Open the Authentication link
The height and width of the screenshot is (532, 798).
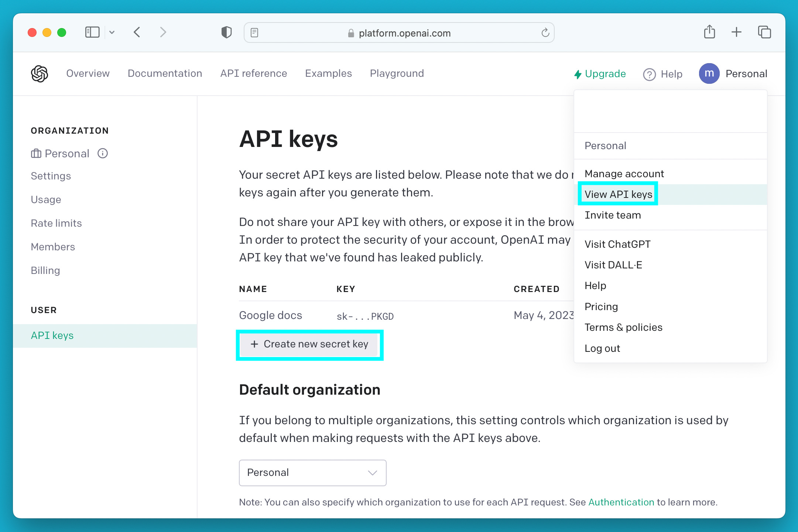[621, 502]
